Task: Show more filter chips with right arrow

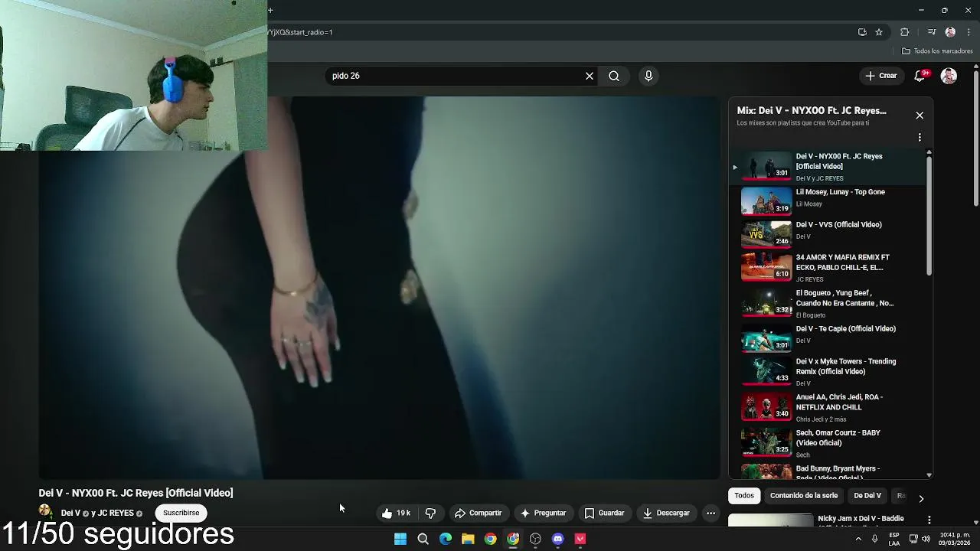Action: click(x=921, y=498)
